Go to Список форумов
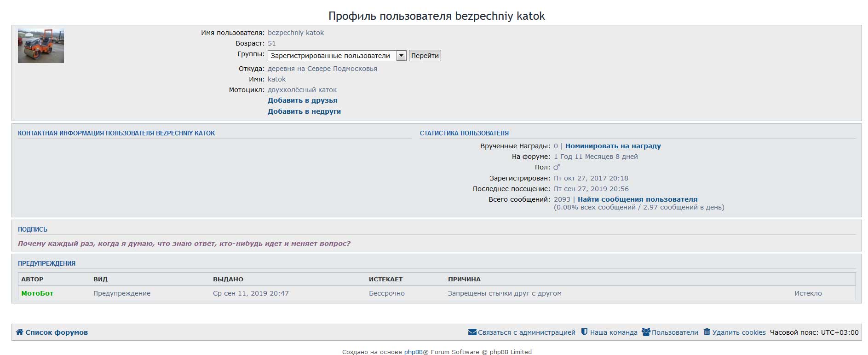The image size is (868, 355). (x=56, y=332)
